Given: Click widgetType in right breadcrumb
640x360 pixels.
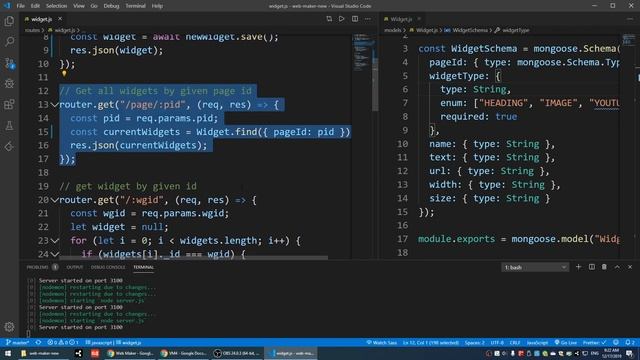Looking at the screenshot, I should 516,30.
